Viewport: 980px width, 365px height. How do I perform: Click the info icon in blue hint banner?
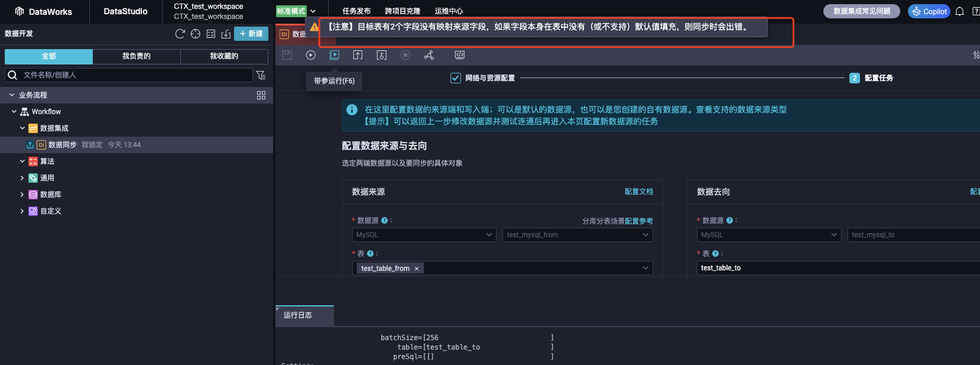tap(352, 109)
